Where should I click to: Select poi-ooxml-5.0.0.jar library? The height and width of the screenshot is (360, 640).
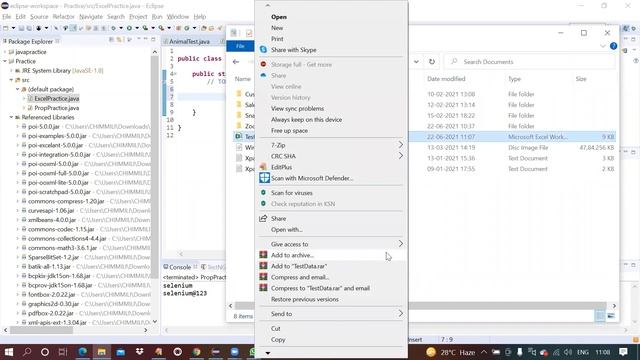point(53,164)
